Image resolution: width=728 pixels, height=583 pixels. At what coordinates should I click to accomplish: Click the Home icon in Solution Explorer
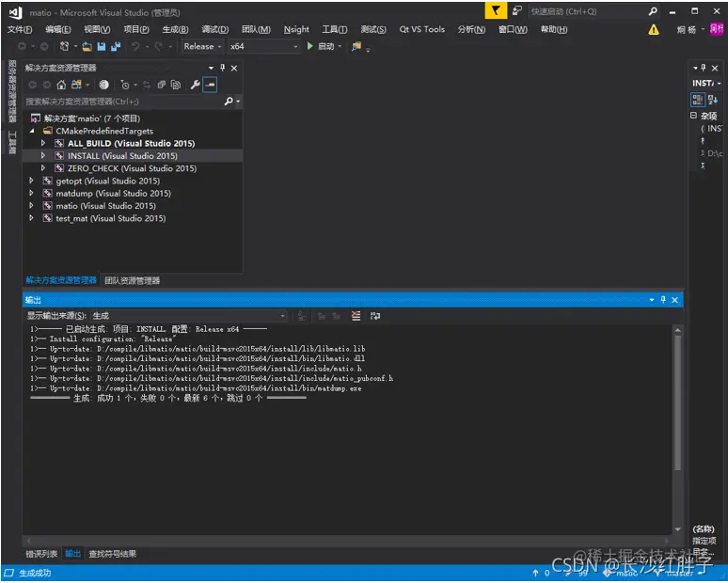tap(61, 85)
